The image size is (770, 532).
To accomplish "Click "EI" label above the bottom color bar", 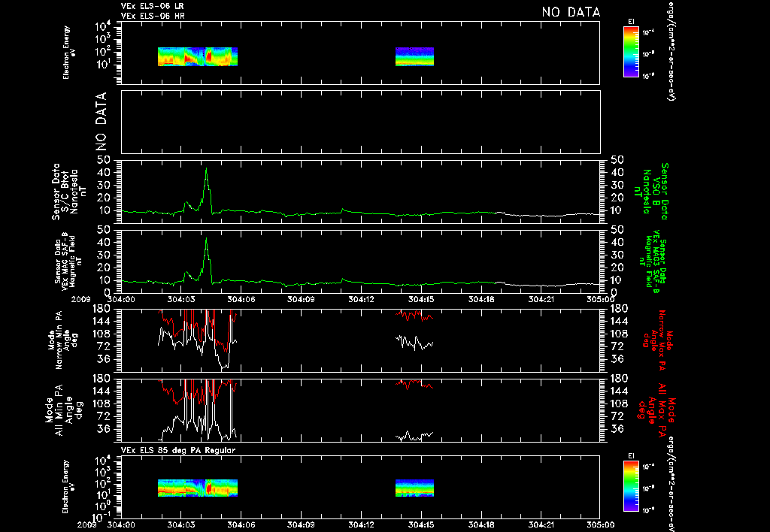I will pos(631,456).
